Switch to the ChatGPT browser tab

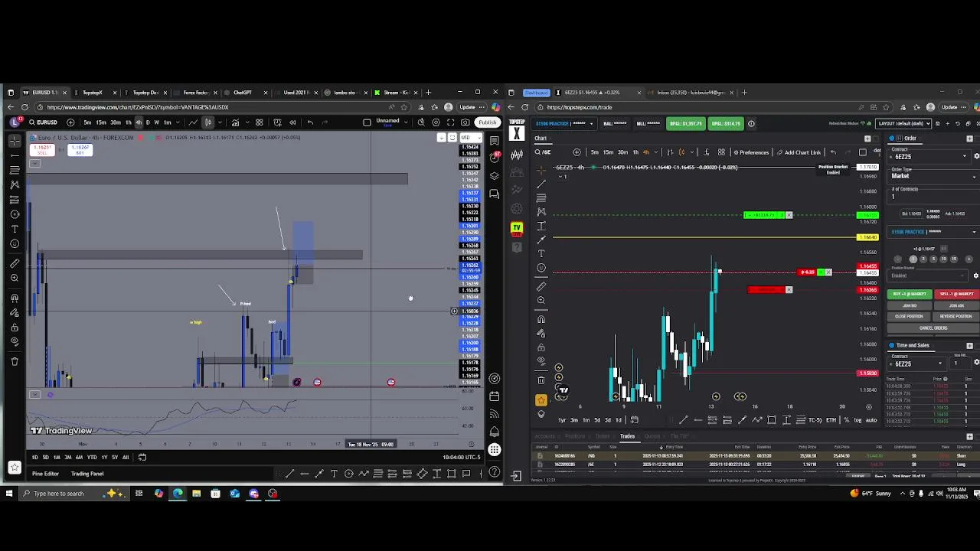(243, 93)
